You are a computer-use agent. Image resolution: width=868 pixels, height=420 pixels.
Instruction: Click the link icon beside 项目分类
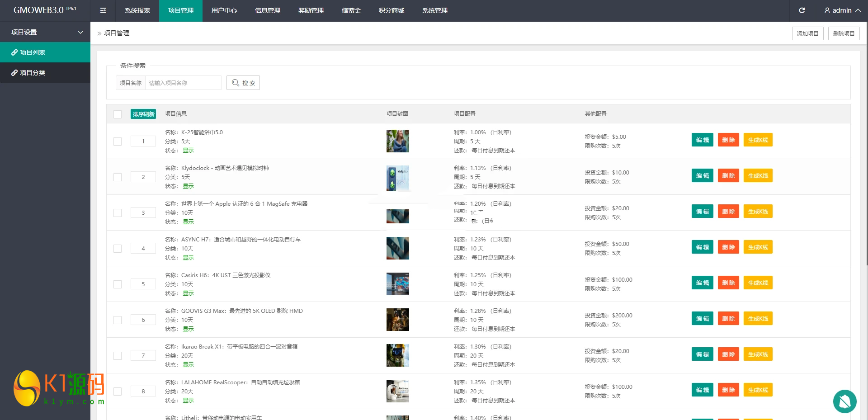point(14,73)
